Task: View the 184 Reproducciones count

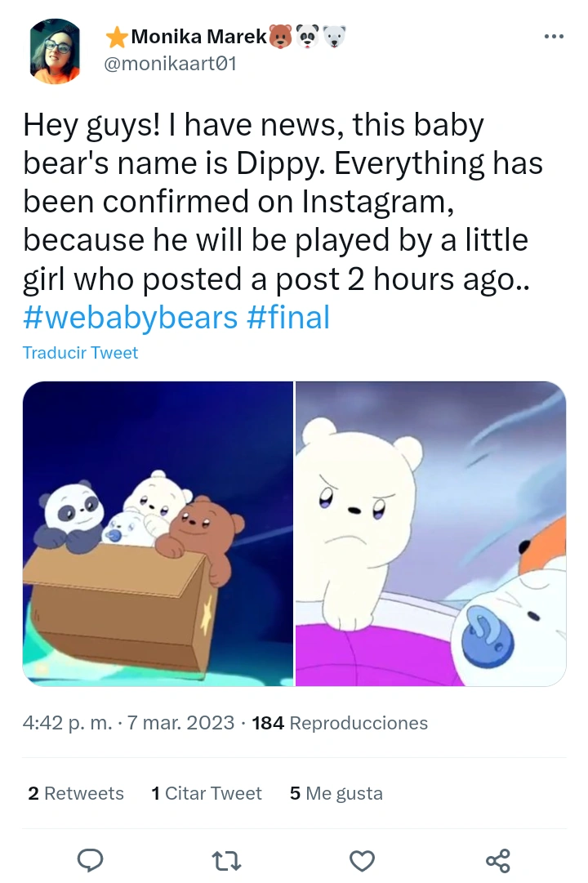Action: pos(340,723)
